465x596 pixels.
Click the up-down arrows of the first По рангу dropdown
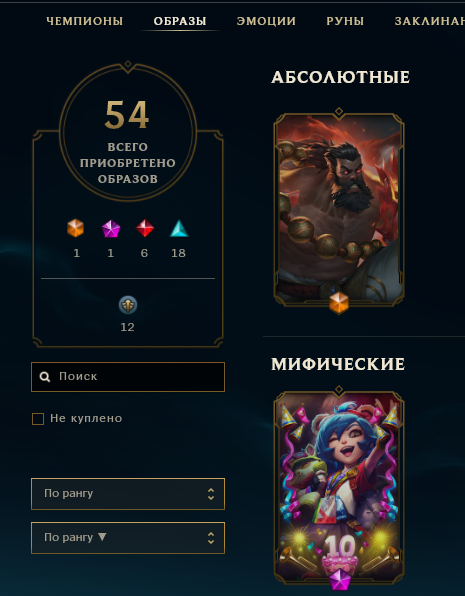211,494
